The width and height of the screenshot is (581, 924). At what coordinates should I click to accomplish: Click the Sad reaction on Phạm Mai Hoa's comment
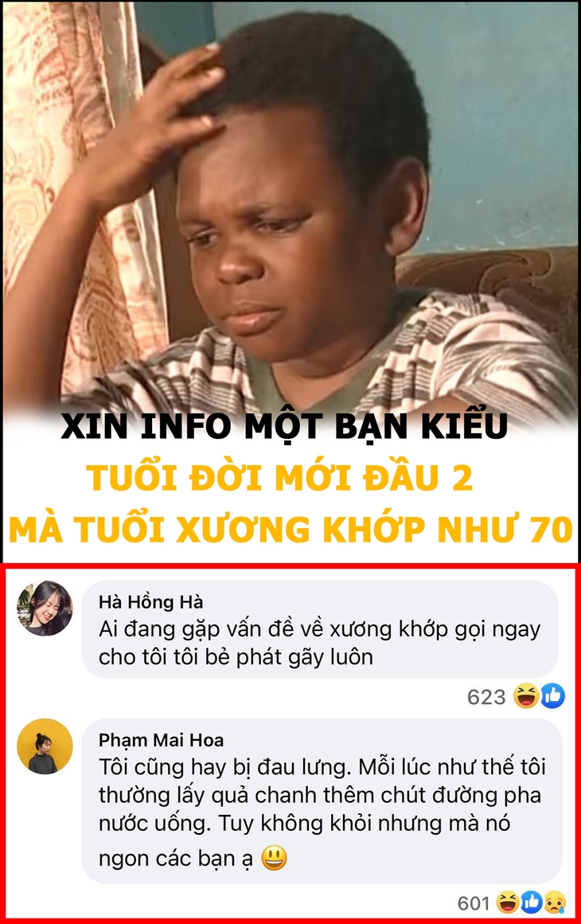(x=555, y=902)
